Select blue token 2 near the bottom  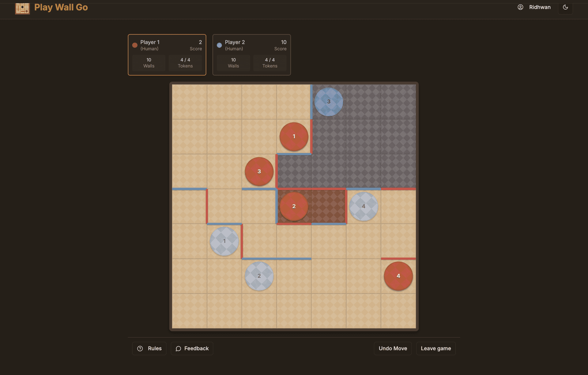coord(259,276)
